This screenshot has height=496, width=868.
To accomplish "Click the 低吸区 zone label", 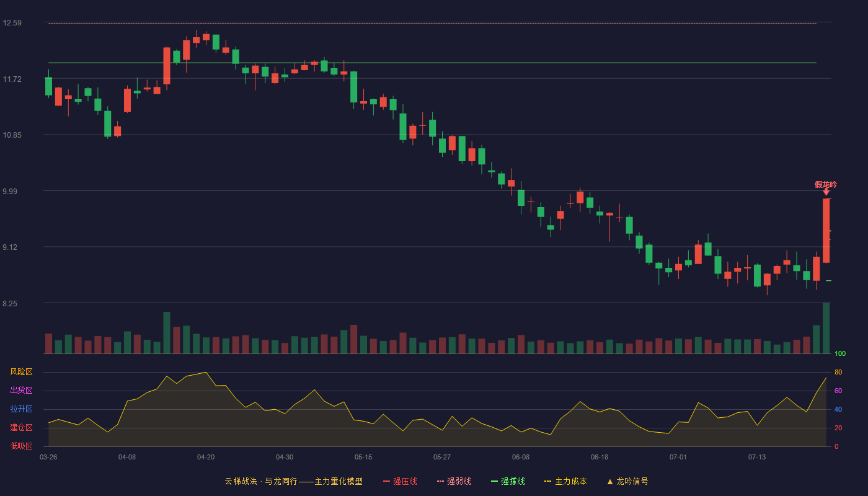I will pos(22,446).
